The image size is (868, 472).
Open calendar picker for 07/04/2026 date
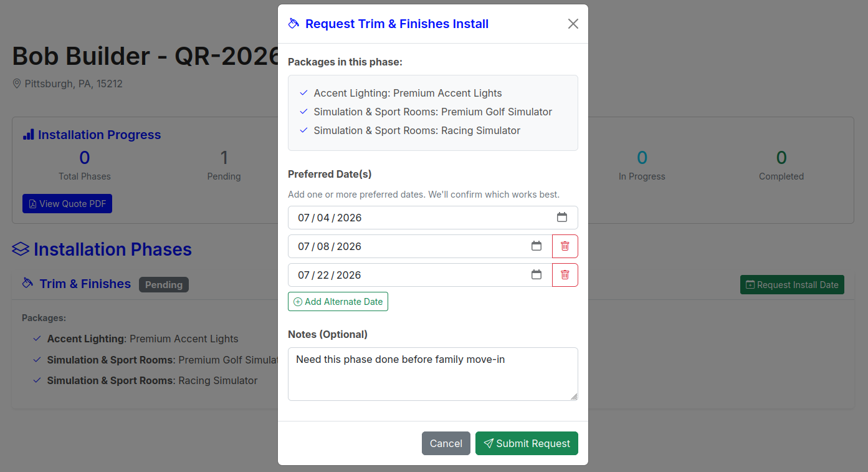(561, 218)
